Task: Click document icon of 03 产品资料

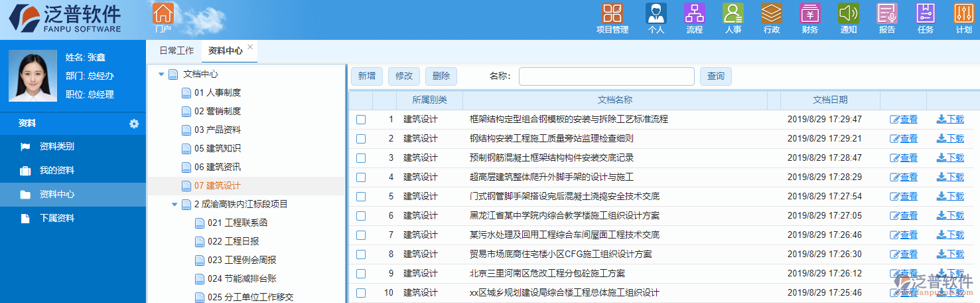Action: (x=186, y=130)
